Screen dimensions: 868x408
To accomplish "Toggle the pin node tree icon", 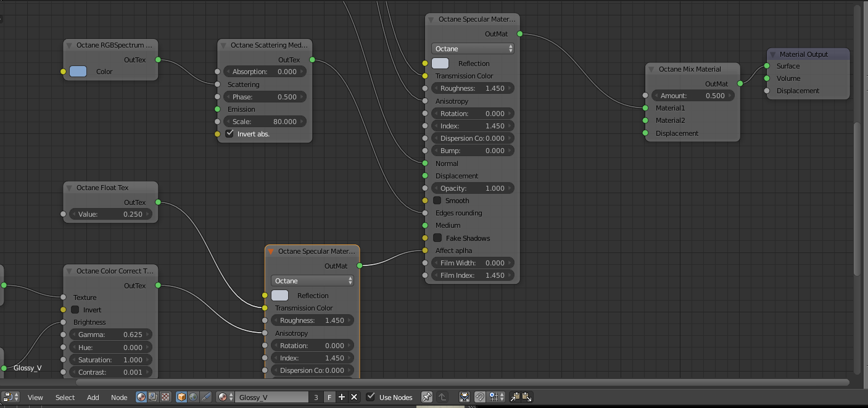I will [x=427, y=397].
